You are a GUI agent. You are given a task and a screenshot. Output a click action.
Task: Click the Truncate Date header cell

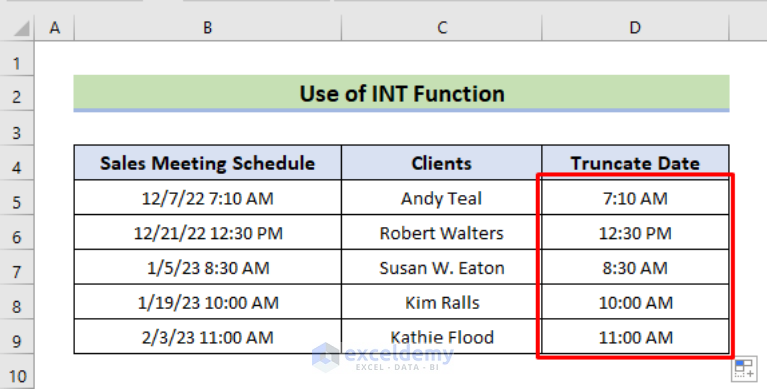[635, 162]
